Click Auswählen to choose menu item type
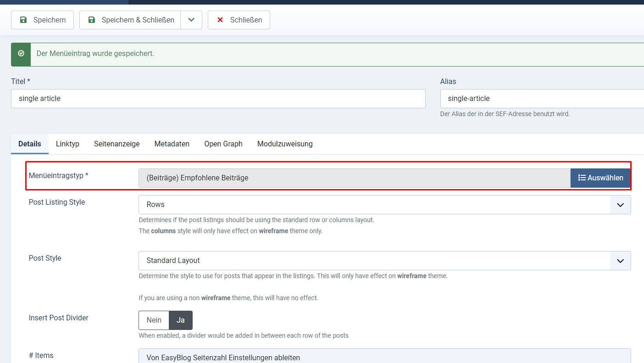644x363 pixels. click(x=600, y=178)
